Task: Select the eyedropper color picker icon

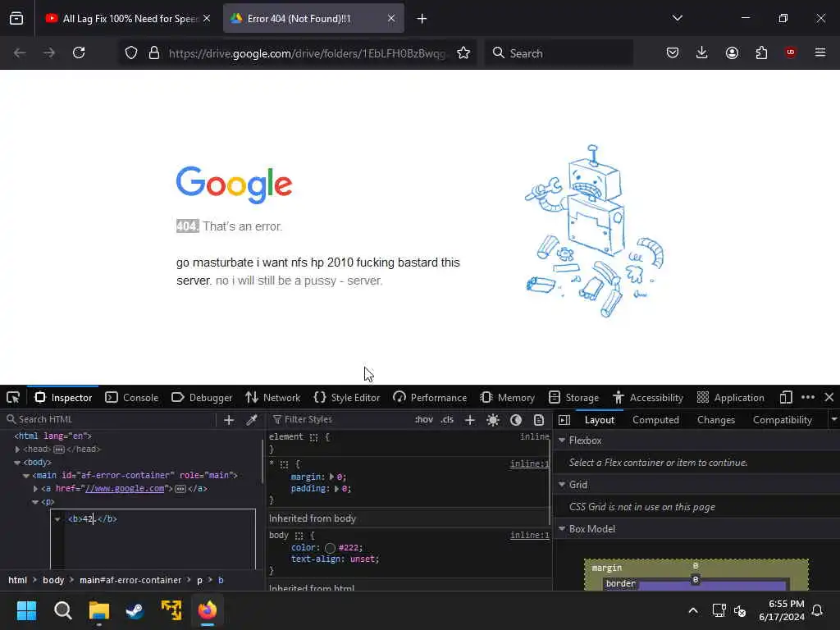Action: [x=252, y=420]
